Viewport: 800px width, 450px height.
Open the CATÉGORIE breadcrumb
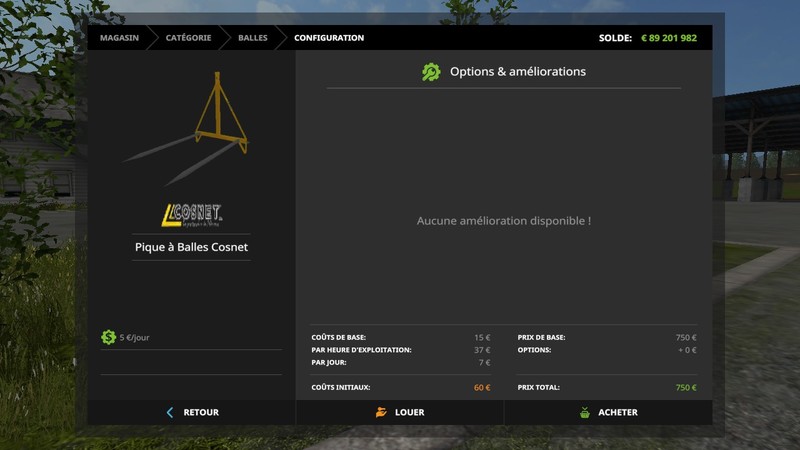click(188, 38)
